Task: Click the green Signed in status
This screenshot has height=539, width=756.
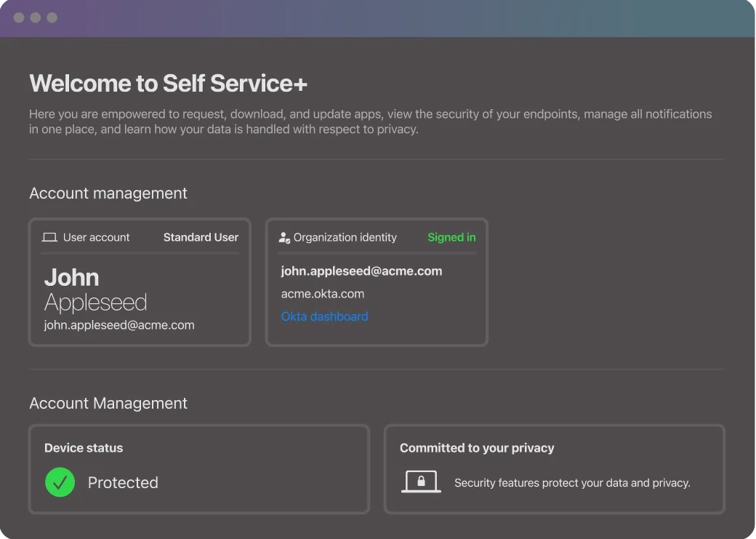Action: [x=451, y=237]
